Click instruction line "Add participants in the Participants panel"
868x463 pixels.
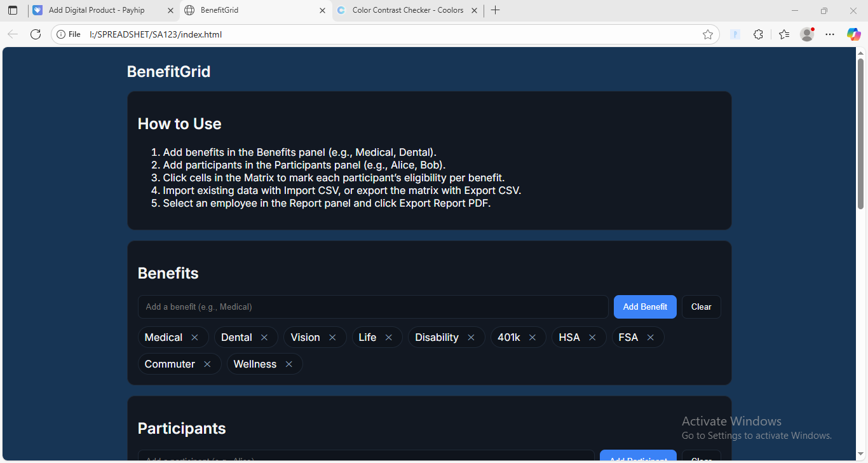coord(304,165)
